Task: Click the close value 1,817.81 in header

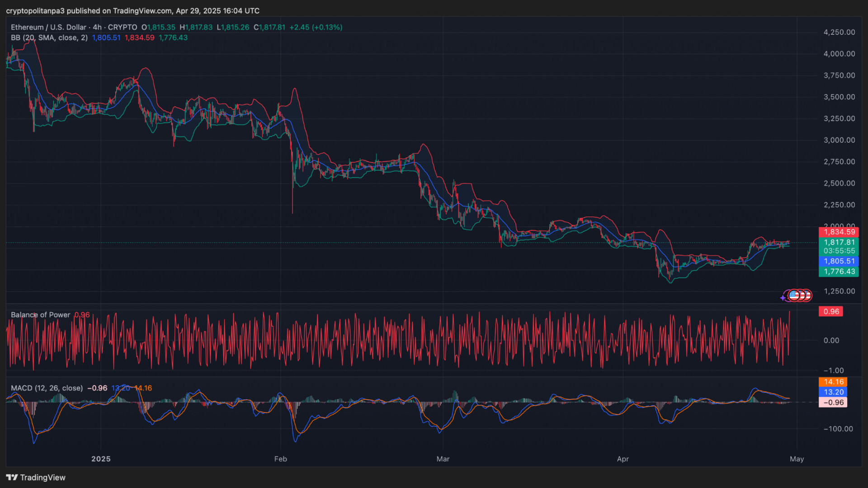Action: 272,27
